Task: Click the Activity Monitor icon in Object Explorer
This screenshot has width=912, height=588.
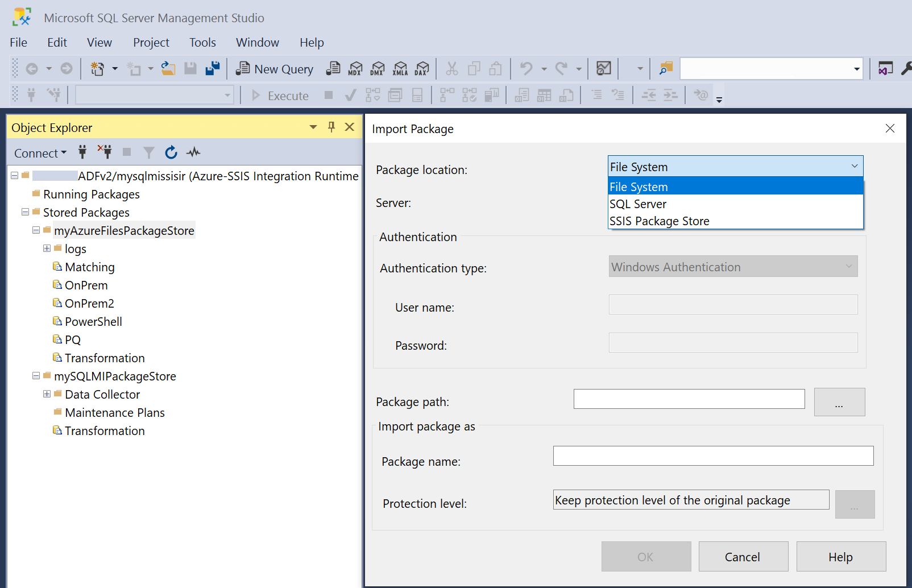Action: pyautogui.click(x=194, y=152)
